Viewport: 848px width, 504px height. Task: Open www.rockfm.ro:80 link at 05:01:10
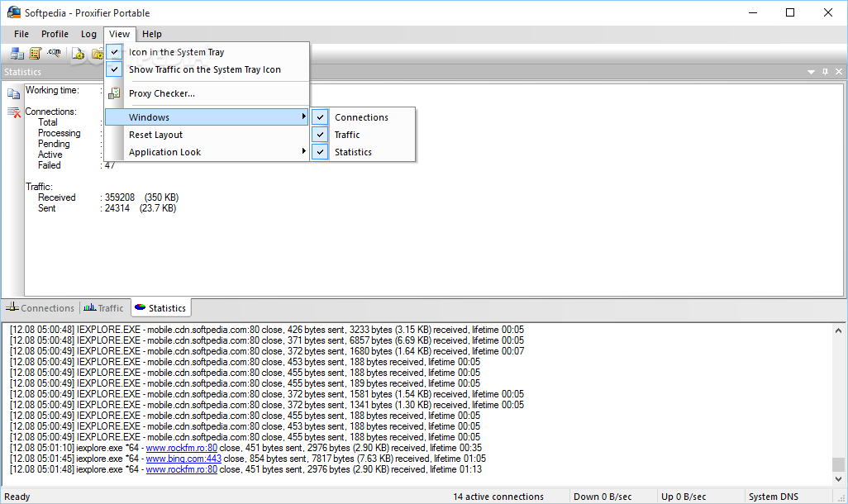coord(182,448)
